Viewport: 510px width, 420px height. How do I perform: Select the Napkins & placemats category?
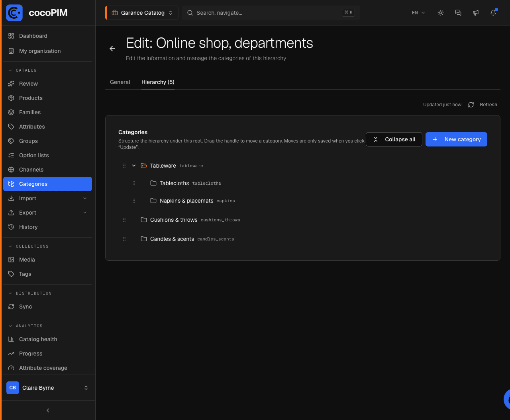[x=186, y=201]
